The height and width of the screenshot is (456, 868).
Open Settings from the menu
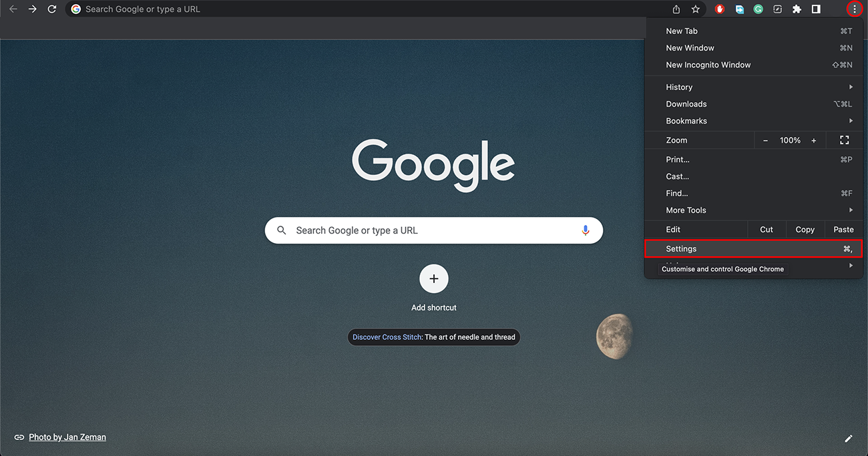click(x=754, y=248)
